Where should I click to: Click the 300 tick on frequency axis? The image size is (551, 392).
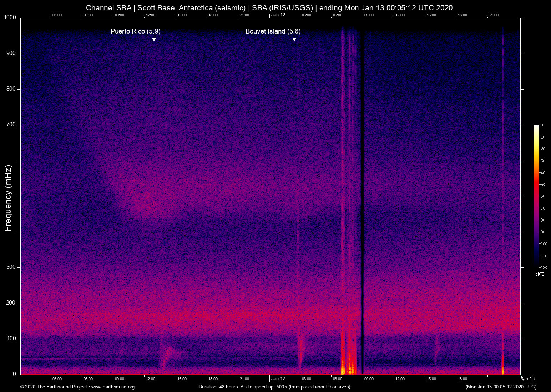11,267
